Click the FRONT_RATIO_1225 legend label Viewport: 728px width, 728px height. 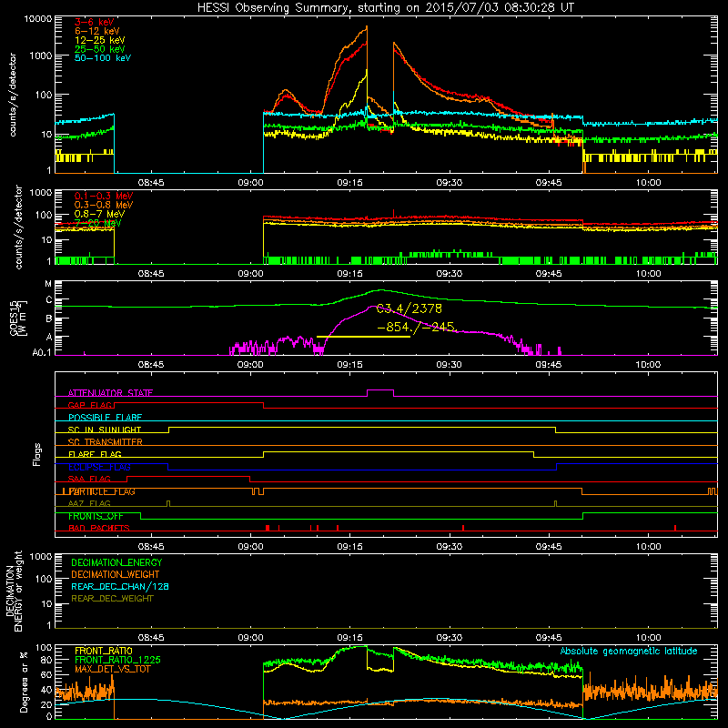coord(117,660)
